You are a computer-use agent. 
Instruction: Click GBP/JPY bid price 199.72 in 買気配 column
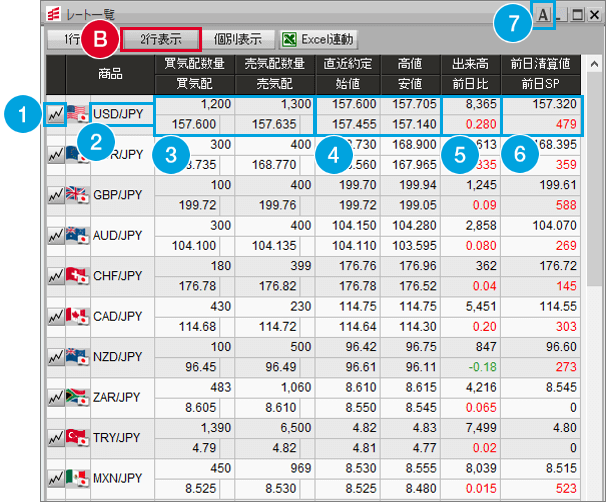click(197, 205)
